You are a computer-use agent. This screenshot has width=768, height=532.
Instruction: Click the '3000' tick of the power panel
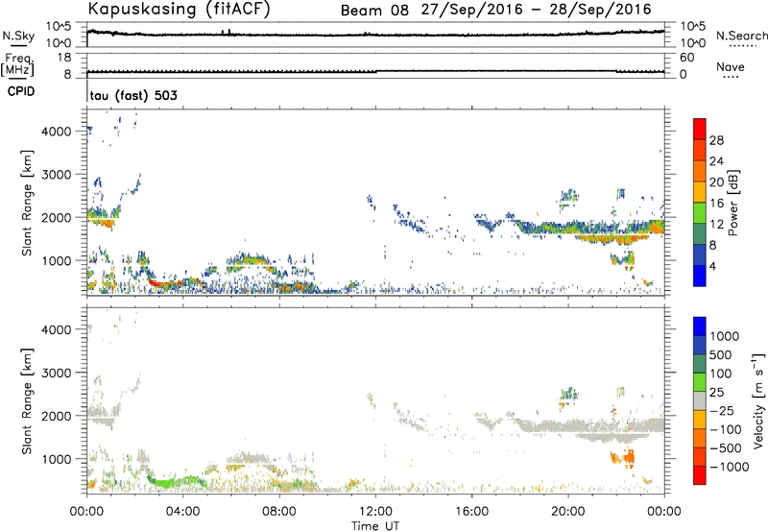57,175
